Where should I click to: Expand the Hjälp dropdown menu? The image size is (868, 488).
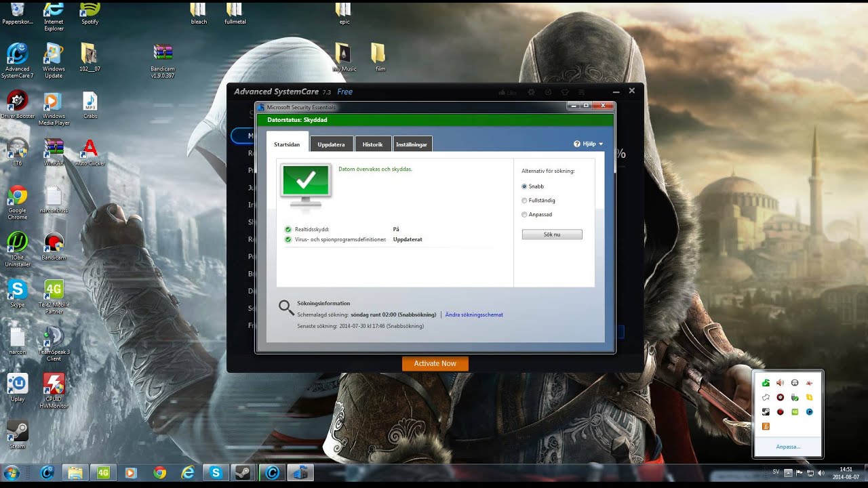[588, 144]
